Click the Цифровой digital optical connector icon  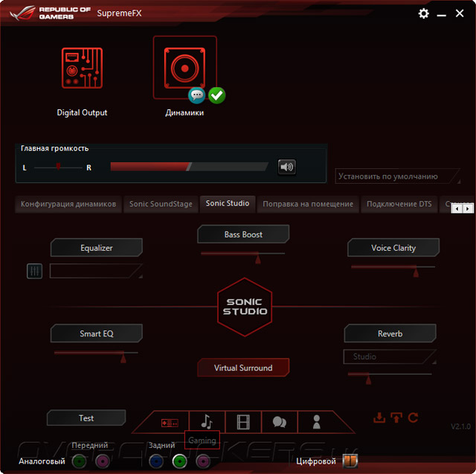pos(350,461)
